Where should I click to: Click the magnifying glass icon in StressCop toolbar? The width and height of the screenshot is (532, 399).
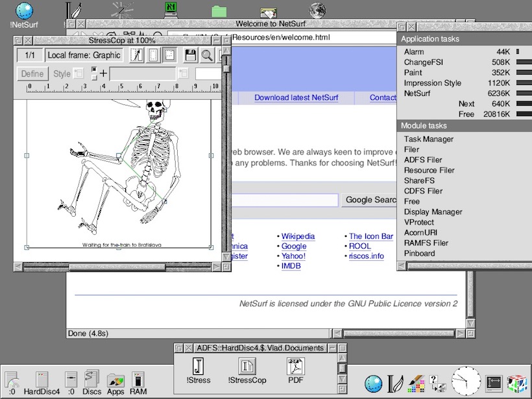pos(207,55)
